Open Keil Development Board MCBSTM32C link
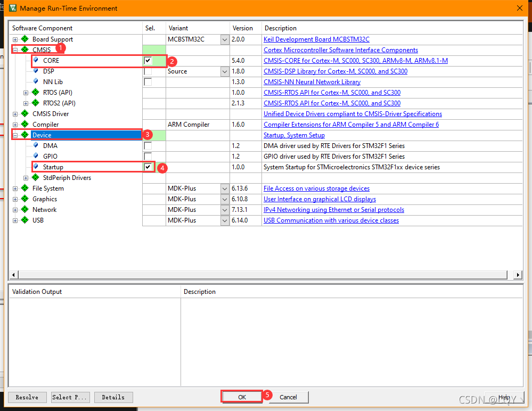 pos(316,39)
